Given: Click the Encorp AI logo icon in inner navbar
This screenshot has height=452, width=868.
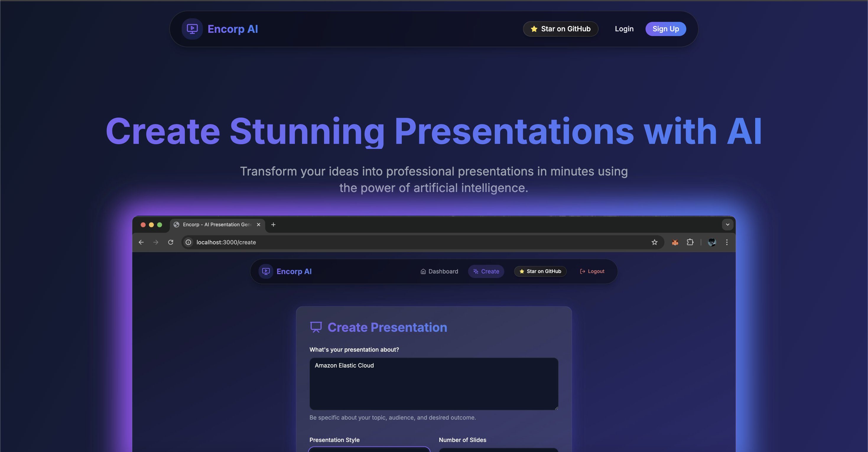Looking at the screenshot, I should coord(266,271).
